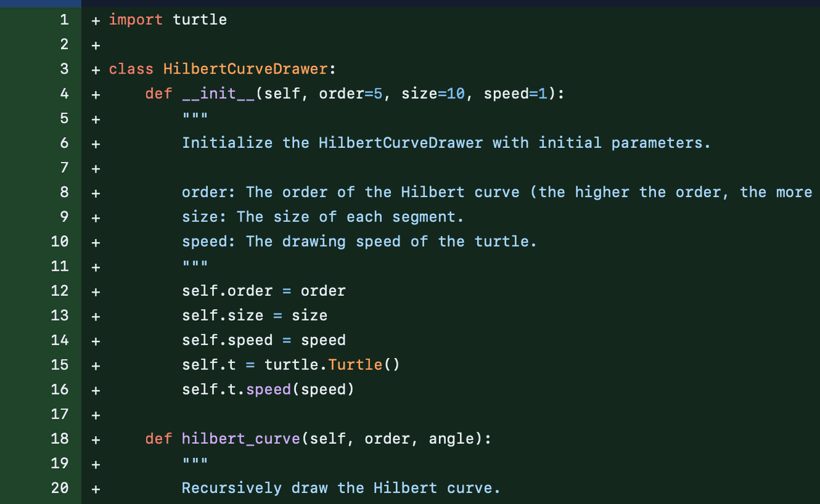The image size is (820, 504).
Task: Select line number 18 in the gutter
Action: coord(60,439)
